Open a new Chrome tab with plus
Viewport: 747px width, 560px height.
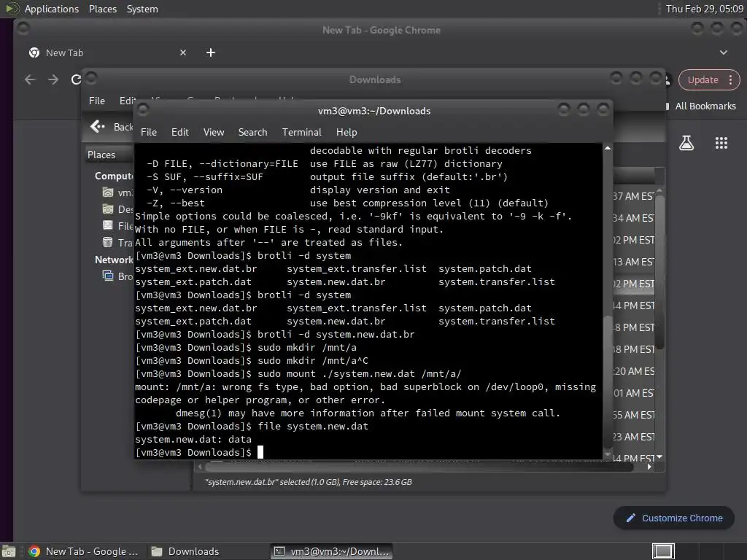[211, 52]
